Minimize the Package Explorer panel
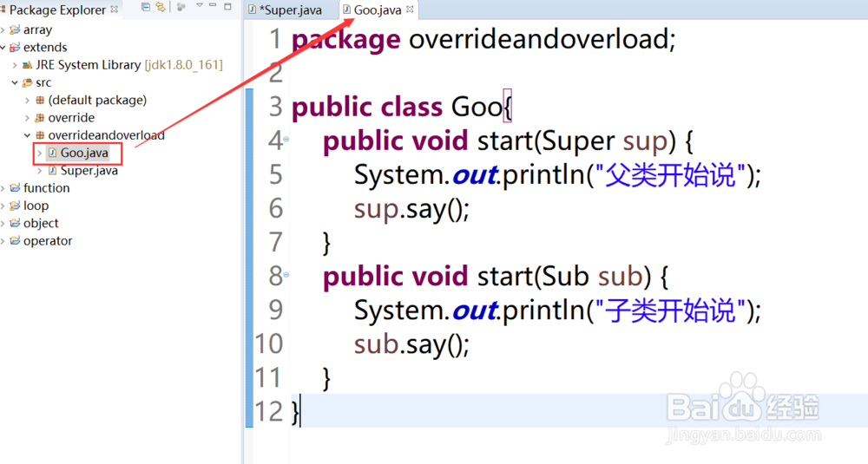 coord(213,6)
